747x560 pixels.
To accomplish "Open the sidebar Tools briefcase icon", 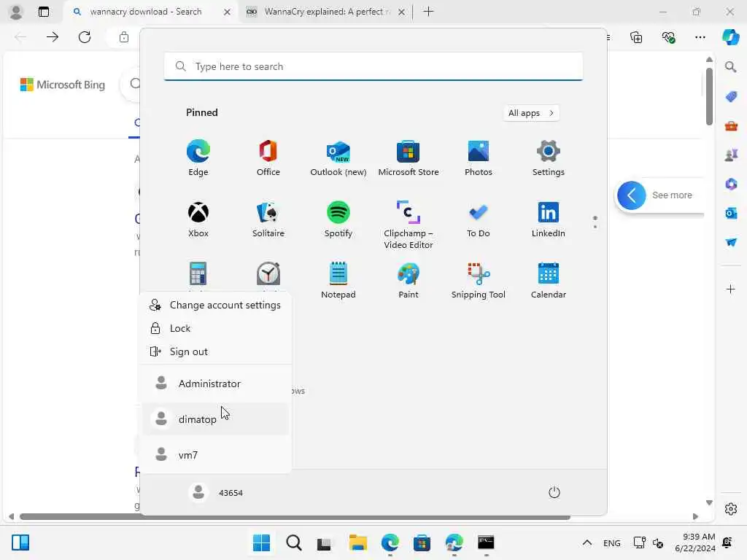I will tap(731, 125).
